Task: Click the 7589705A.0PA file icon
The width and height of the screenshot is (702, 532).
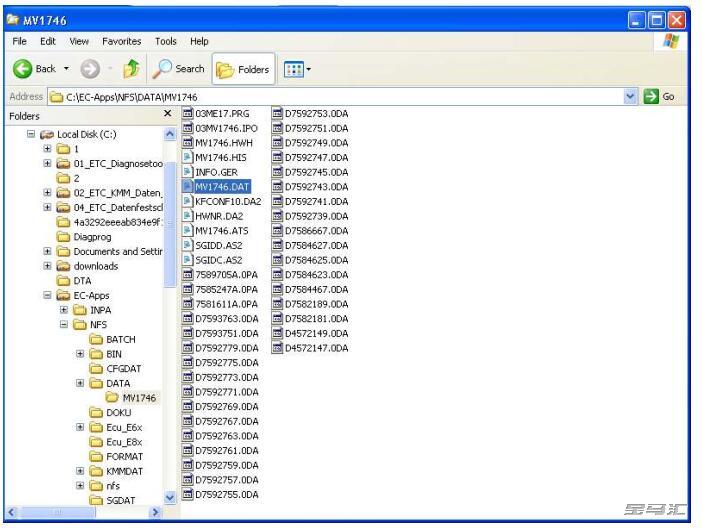Action: (x=188, y=275)
